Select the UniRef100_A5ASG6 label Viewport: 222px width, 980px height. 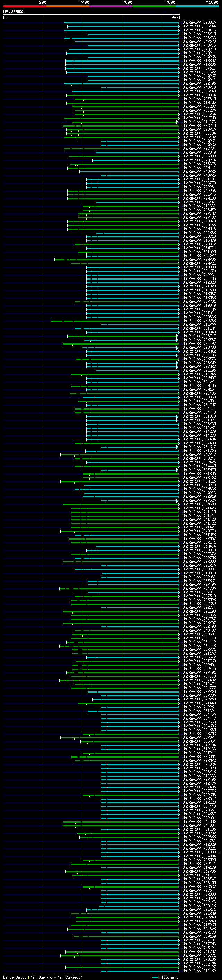[199, 316]
